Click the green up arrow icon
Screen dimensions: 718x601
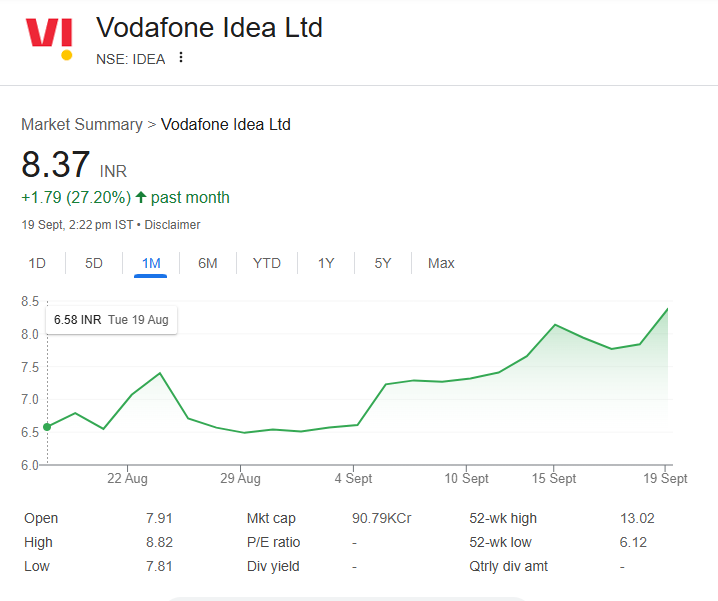(x=141, y=197)
